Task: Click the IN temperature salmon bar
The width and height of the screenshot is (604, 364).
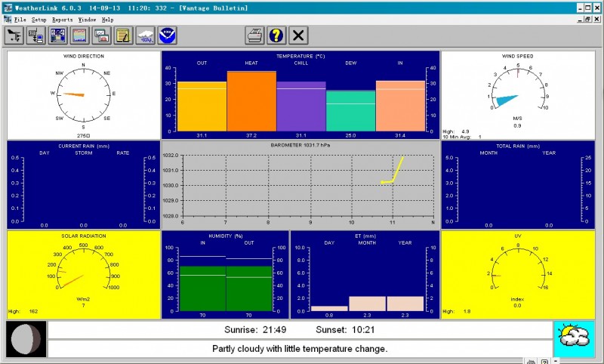Action: pos(401,106)
